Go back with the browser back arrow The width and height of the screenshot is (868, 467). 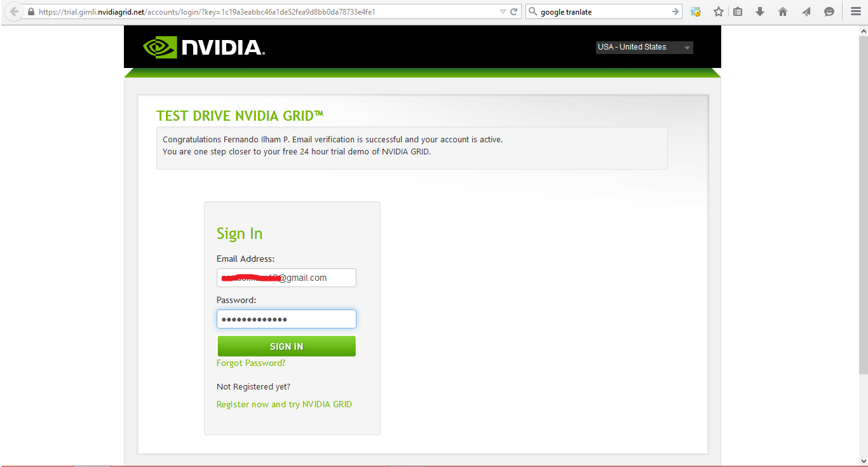pos(14,11)
